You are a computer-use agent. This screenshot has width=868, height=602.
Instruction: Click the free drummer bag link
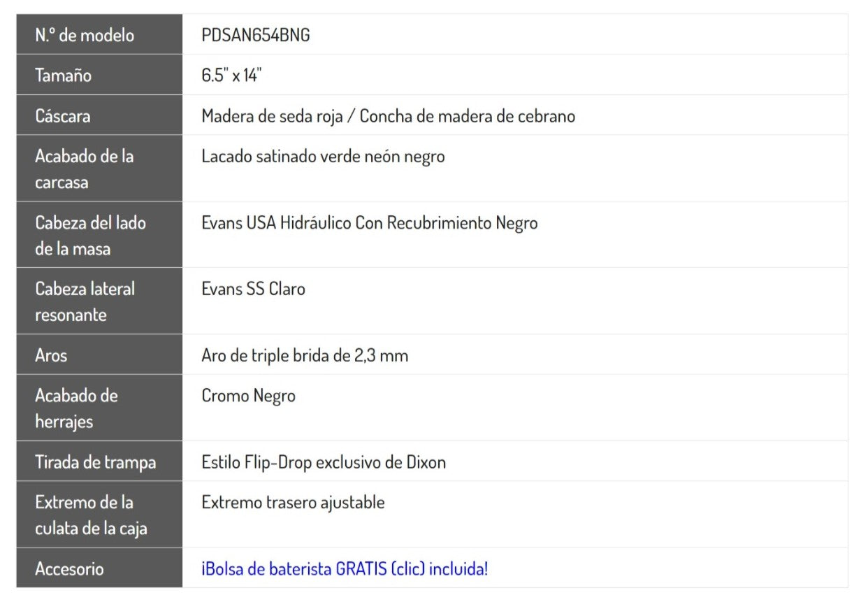pyautogui.click(x=345, y=568)
